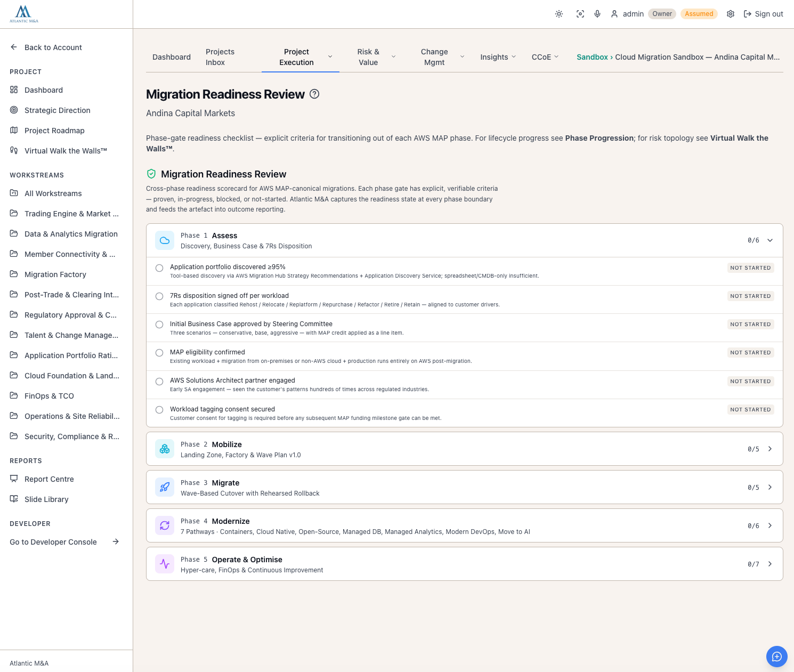Screen dimensions: 794x672
Task: Open Virtual Walk the Walls™ in sidebar
Action: click(x=66, y=151)
